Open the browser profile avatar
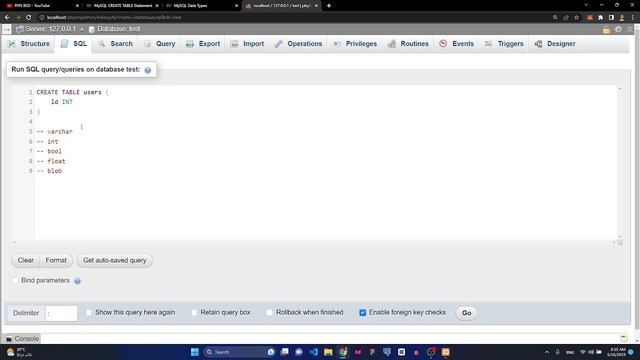This screenshot has height=360, width=640. point(622,18)
